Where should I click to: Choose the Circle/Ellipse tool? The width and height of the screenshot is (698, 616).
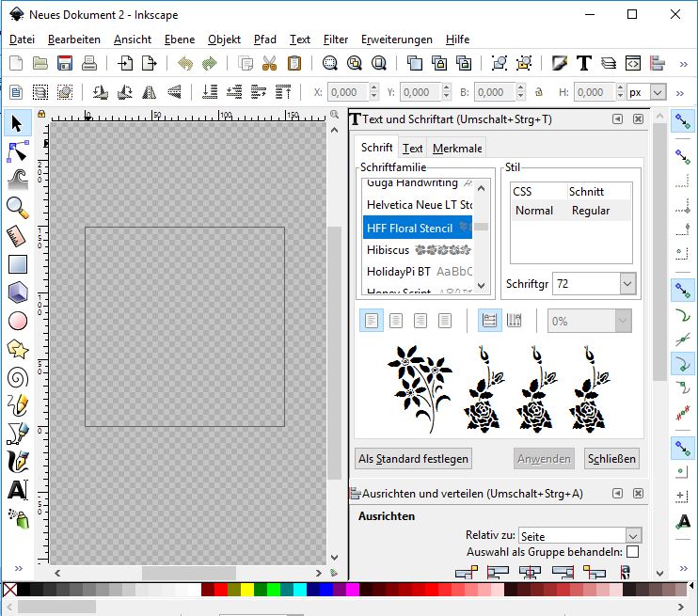point(17,321)
